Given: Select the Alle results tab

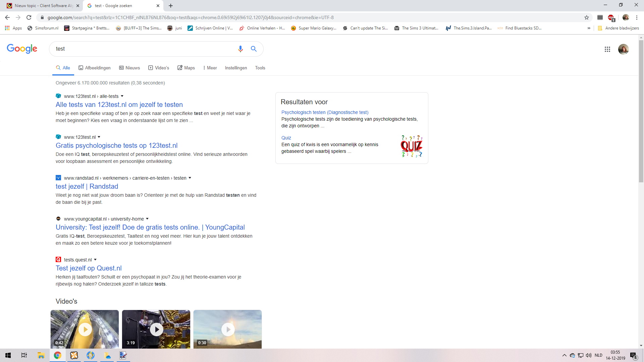Looking at the screenshot, I should pos(63,68).
